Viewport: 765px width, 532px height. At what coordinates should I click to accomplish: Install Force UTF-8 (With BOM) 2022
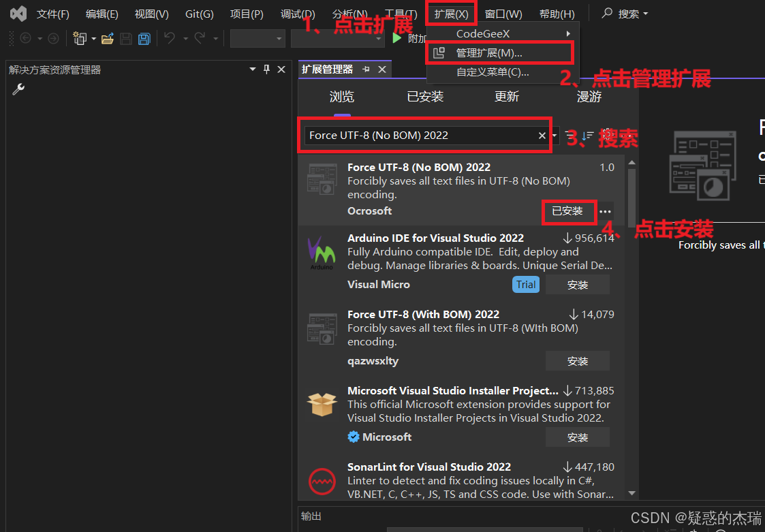click(x=578, y=361)
